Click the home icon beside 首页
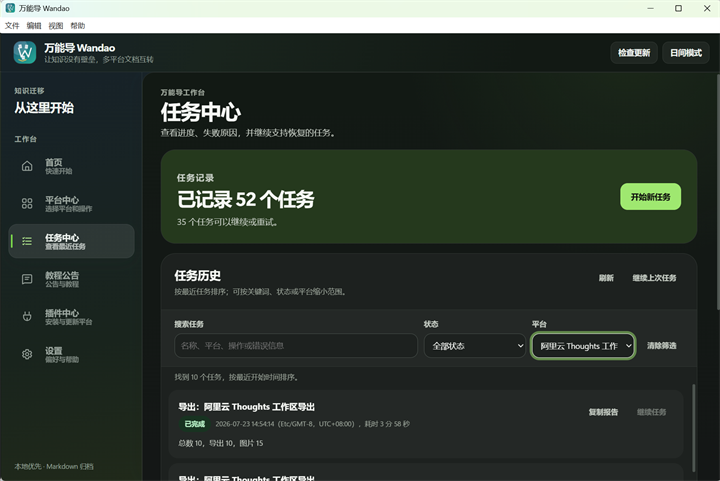Image resolution: width=720 pixels, height=481 pixels. [x=27, y=166]
